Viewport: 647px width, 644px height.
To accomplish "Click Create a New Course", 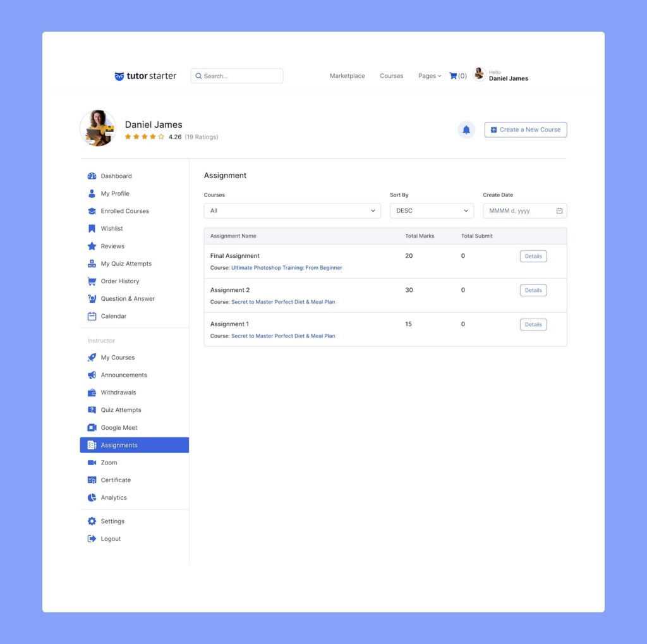I will [x=525, y=130].
